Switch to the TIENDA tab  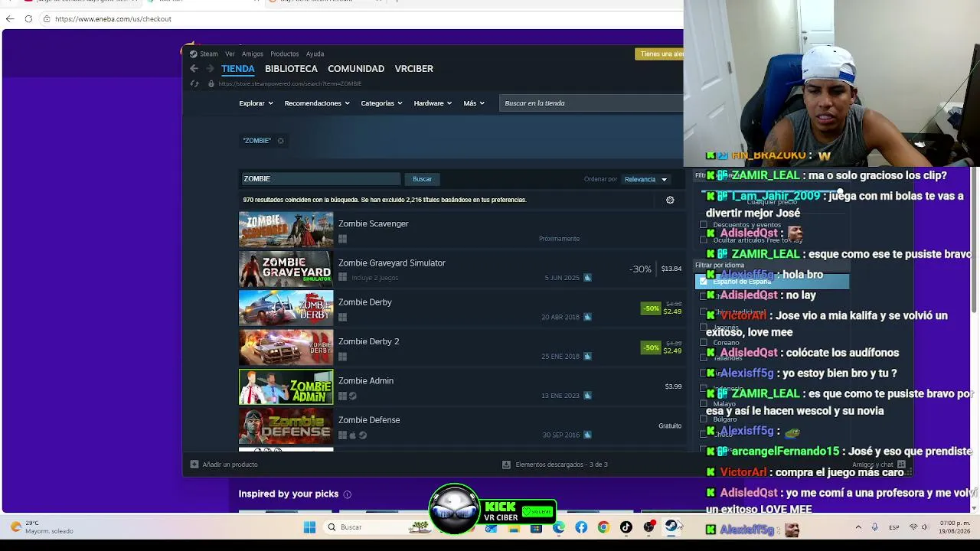(x=238, y=69)
